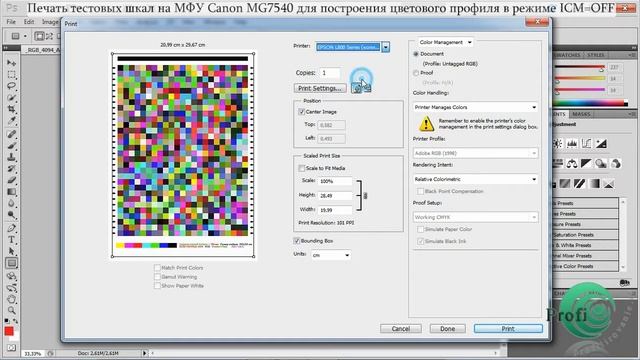640x360 pixels.
Task: Toggle the Center Image checkbox
Action: pos(301,111)
